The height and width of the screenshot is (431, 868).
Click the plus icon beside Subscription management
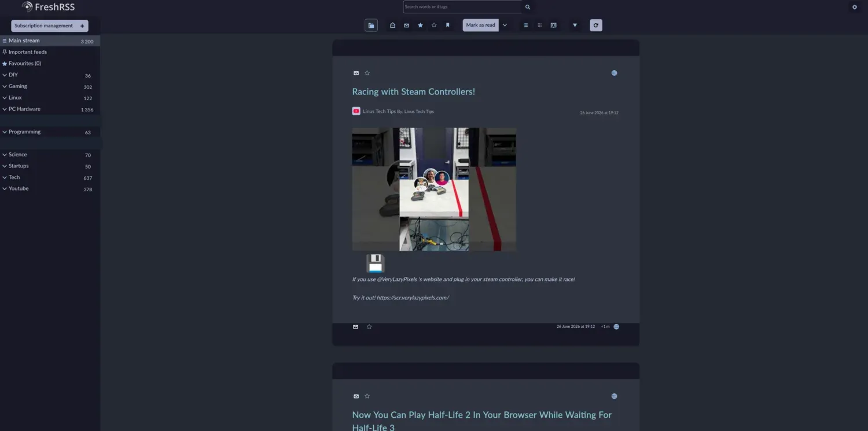tap(82, 25)
